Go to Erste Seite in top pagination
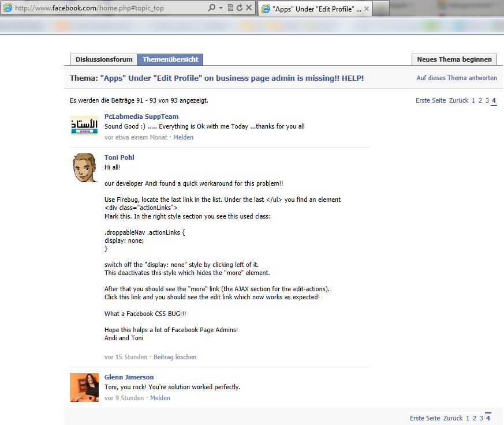The height and width of the screenshot is (425, 504). (431, 100)
